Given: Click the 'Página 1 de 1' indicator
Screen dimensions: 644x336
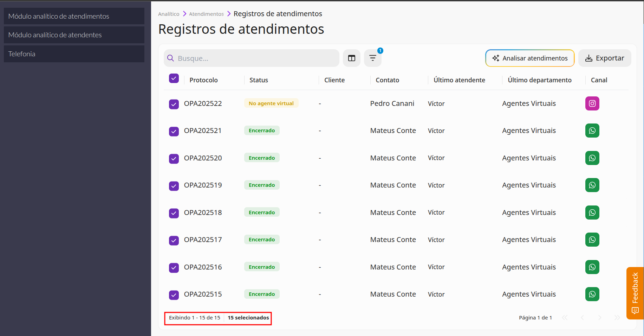Looking at the screenshot, I should click(535, 318).
